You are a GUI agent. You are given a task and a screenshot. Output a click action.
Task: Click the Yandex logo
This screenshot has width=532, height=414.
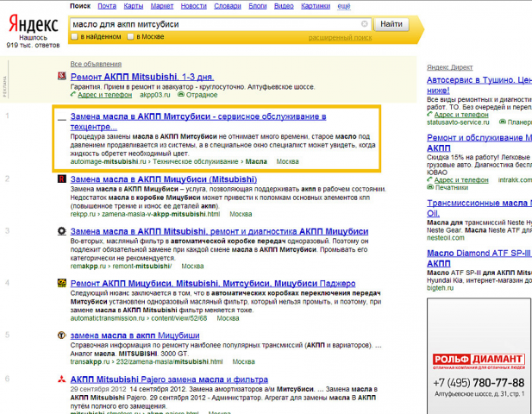tap(33, 23)
